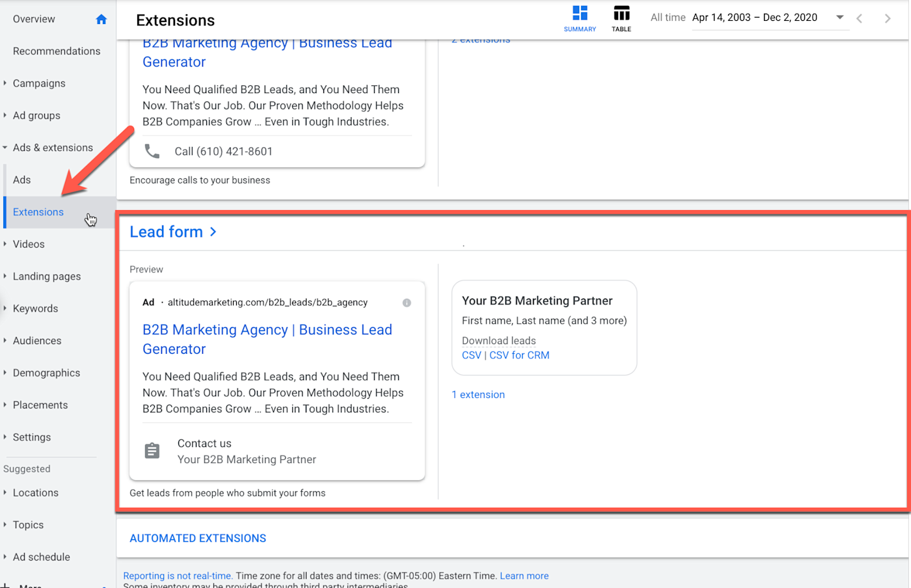Expand AUTOMATED EXTENSIONS
Screen dimensions: 911x588
click(x=198, y=539)
